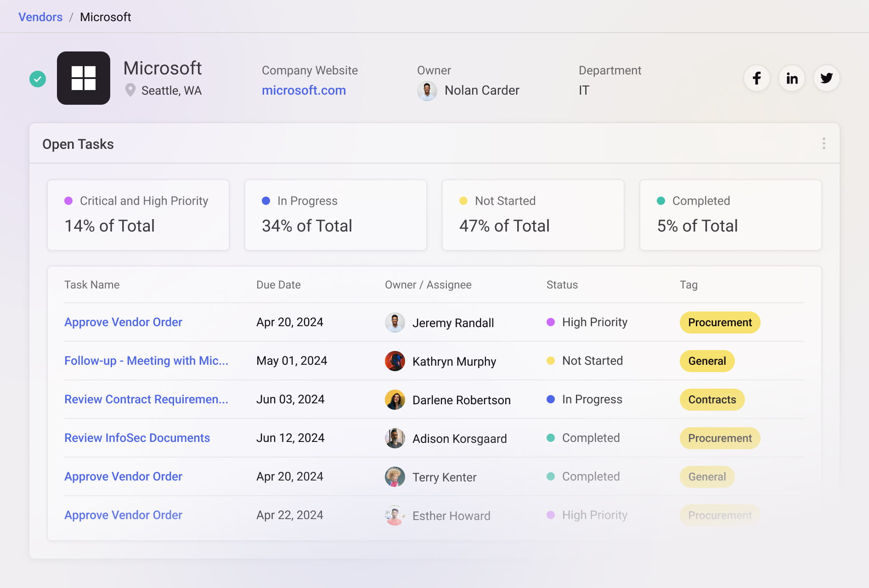869x588 pixels.
Task: Click the Microsoft breadcrumb item
Action: pyautogui.click(x=106, y=17)
